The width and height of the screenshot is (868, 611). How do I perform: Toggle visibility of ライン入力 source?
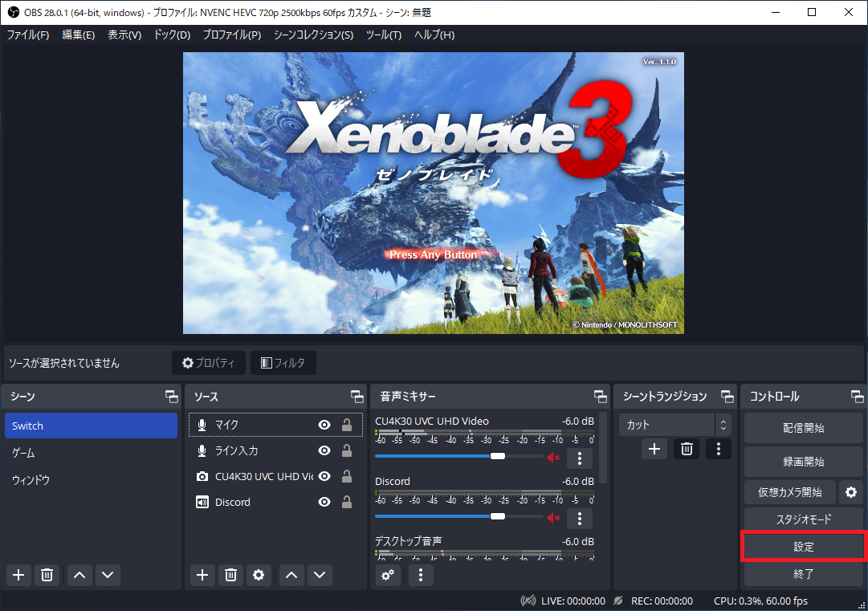[324, 450]
